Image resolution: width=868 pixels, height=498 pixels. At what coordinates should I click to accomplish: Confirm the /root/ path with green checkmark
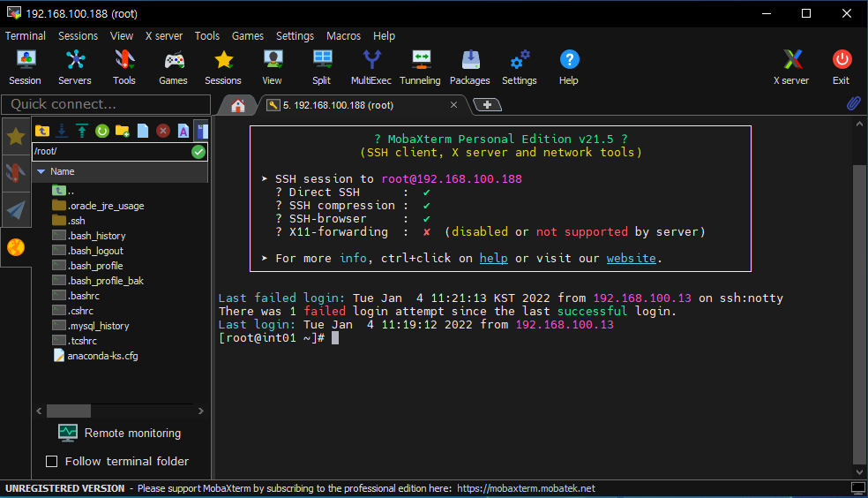click(198, 152)
